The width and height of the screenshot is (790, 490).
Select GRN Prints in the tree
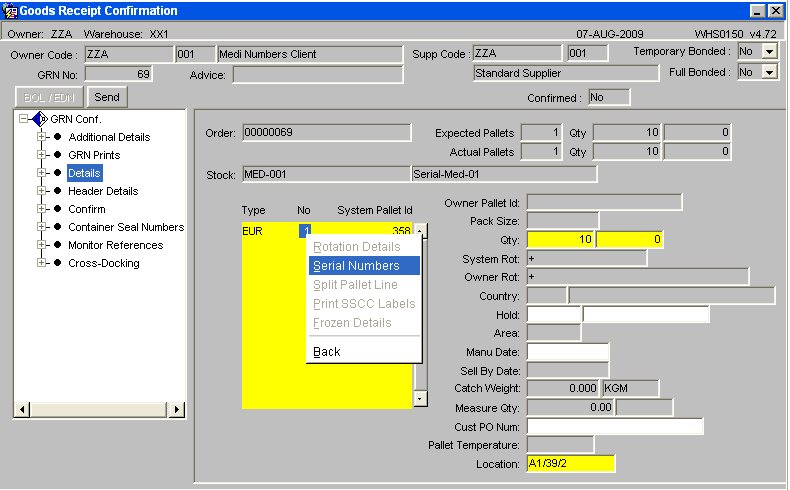pos(94,155)
